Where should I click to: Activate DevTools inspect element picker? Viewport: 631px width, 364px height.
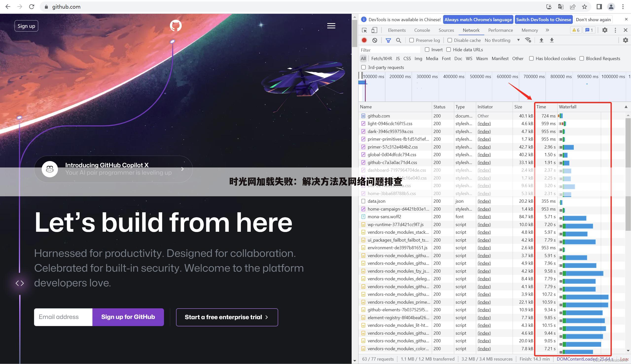tap(364, 30)
